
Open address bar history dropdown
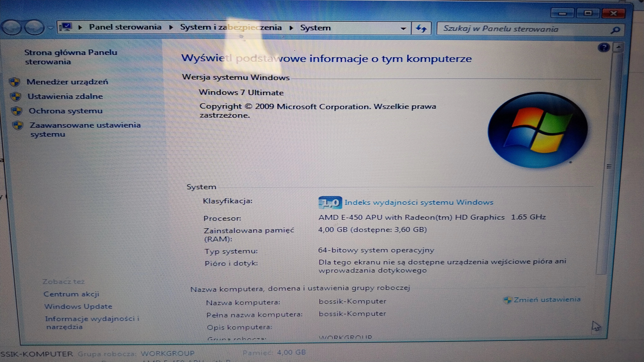pyautogui.click(x=403, y=29)
